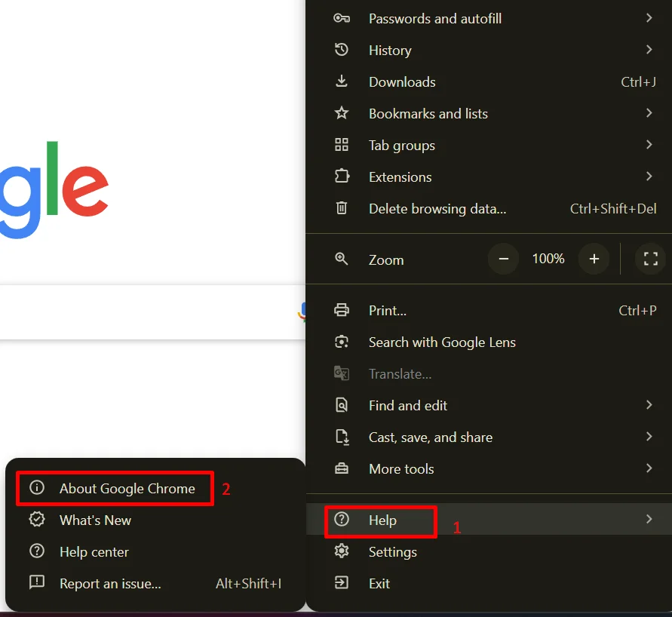672x617 pixels.
Task: Click the trash icon for Delete browsing data
Action: (342, 208)
